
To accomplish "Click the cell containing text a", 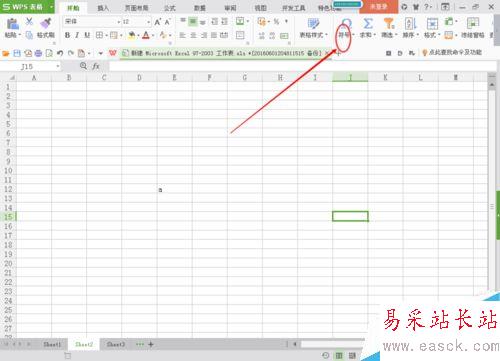I will point(175,189).
